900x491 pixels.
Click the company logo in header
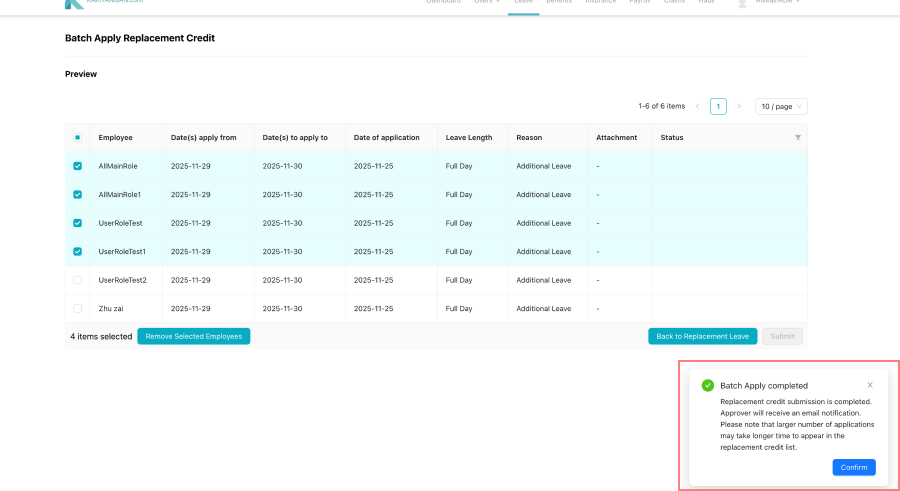[x=74, y=3]
